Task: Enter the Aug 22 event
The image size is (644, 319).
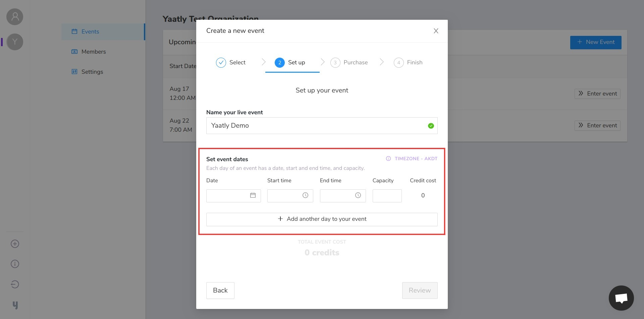Action: point(597,125)
